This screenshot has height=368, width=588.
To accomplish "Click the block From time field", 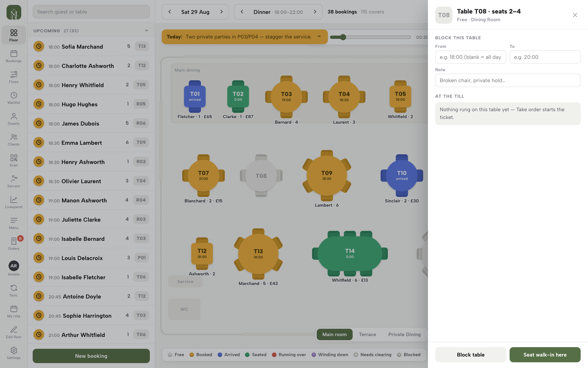I will 470,57.
